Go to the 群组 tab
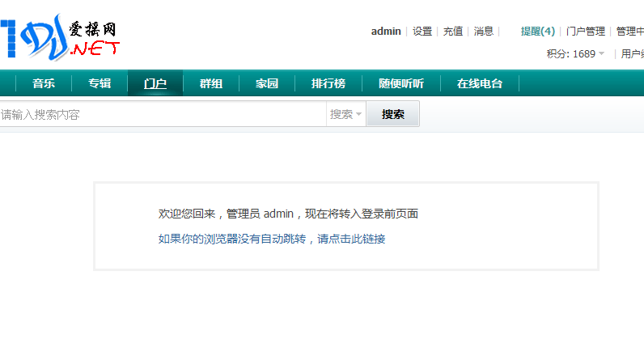 211,83
